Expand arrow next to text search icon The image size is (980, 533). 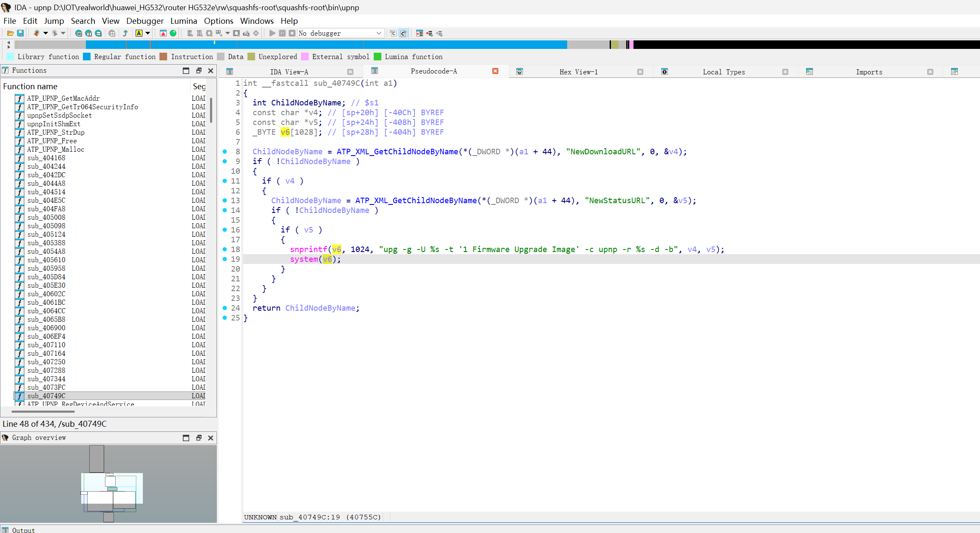[x=148, y=33]
